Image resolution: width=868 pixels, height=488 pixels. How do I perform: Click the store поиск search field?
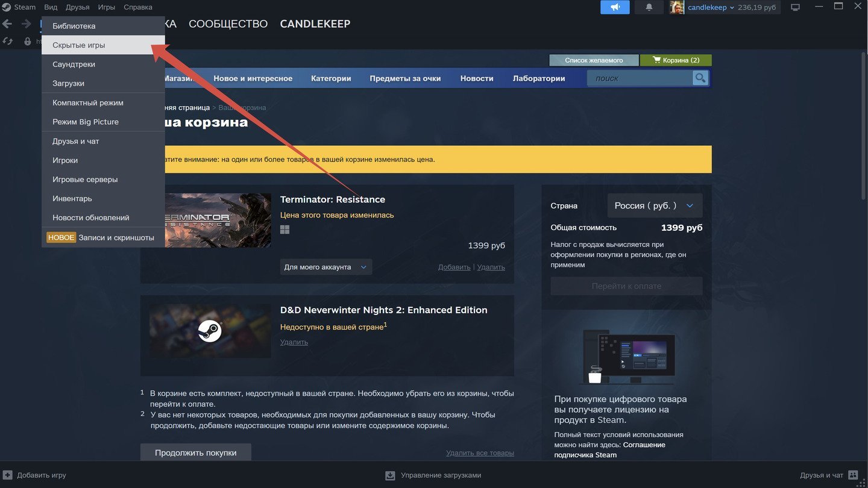coord(640,78)
